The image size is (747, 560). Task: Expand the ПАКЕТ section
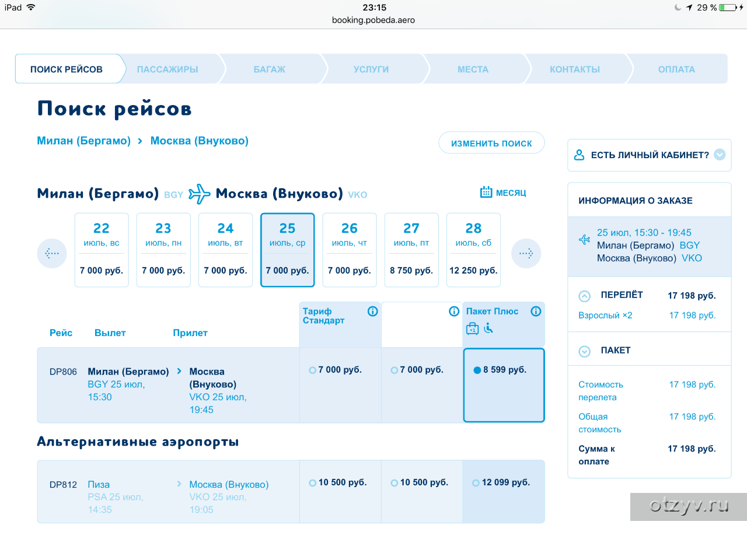(x=584, y=351)
